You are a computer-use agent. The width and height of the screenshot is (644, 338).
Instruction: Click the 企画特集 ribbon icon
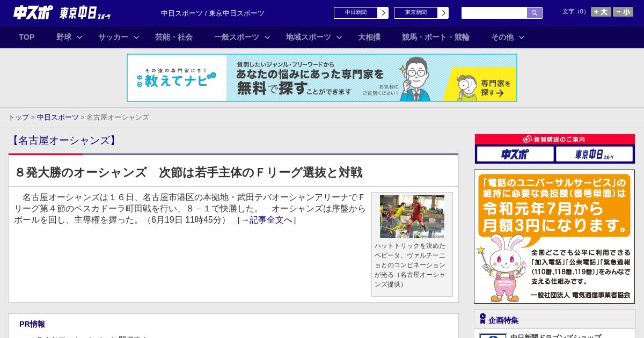(482, 319)
